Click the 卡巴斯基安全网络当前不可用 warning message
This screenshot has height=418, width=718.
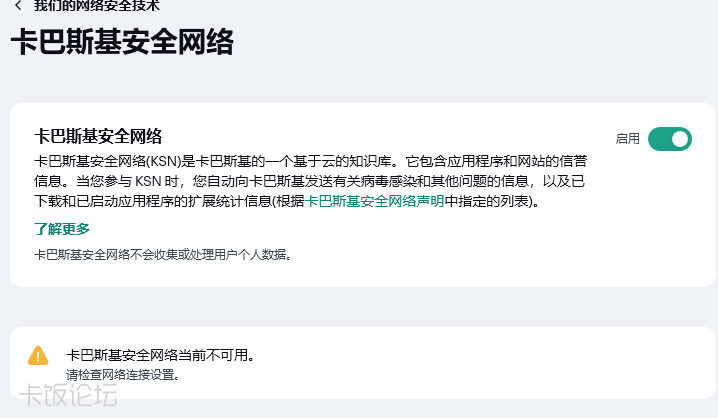point(160,355)
